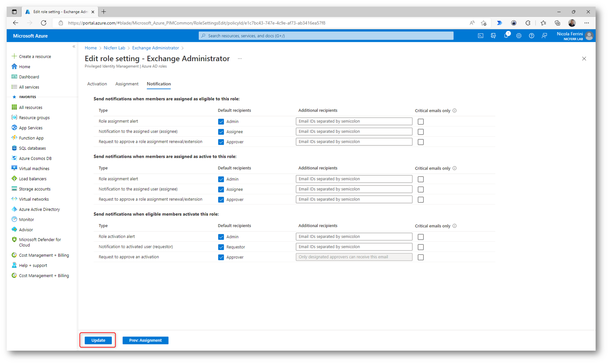The image size is (609, 364).
Task: Open Directories + subscriptions filter icon
Action: click(493, 36)
